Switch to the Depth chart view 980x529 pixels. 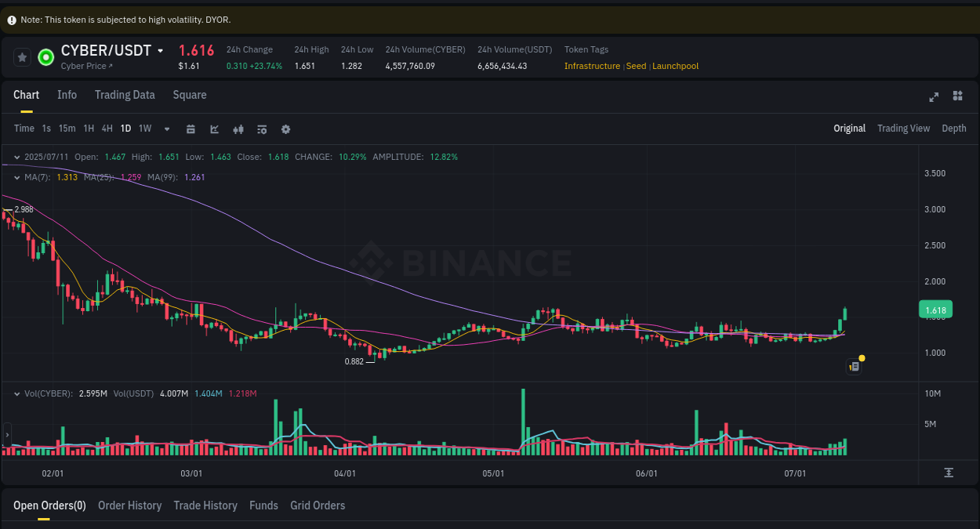[953, 128]
